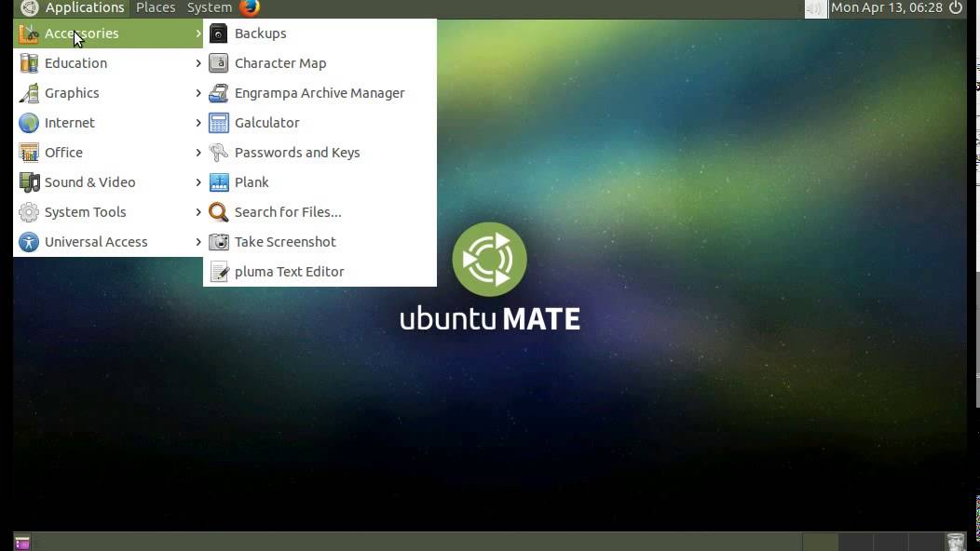
Task: Click the show desktop button
Action: (22, 543)
